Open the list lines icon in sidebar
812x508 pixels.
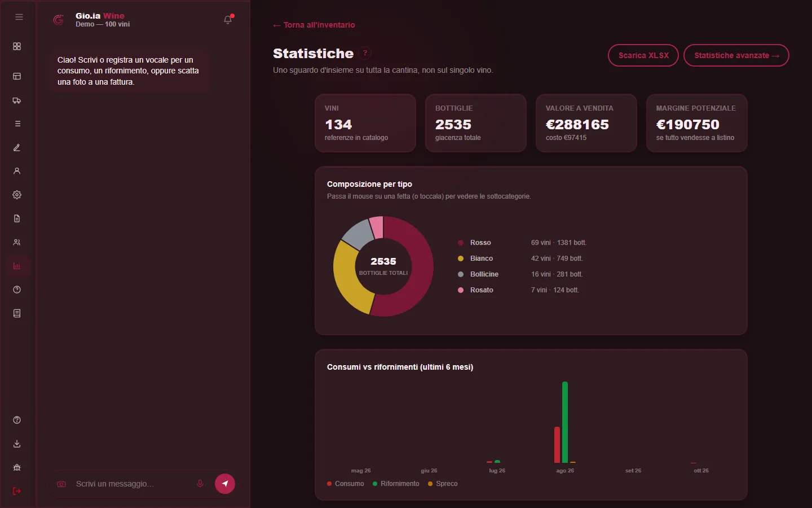coord(17,124)
